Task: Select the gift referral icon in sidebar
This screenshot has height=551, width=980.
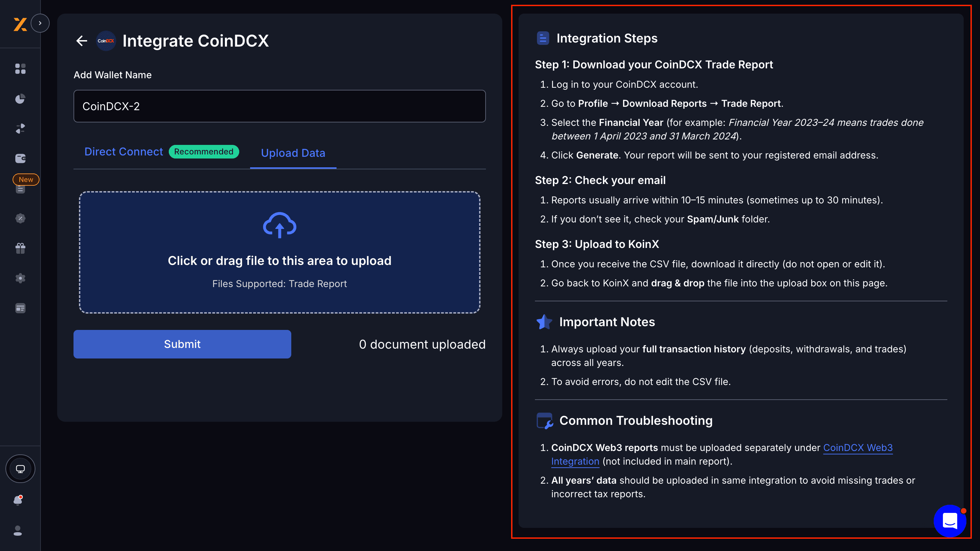Action: (20, 248)
